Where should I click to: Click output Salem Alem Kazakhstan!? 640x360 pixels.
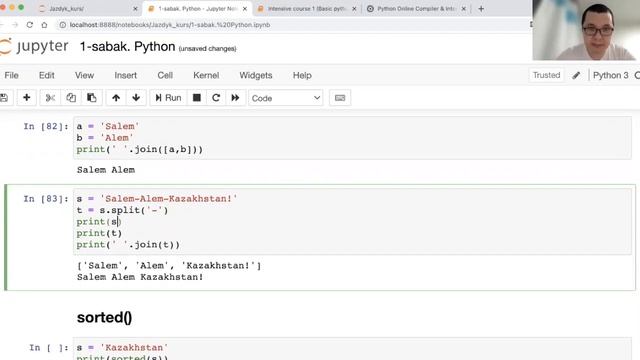(x=140, y=277)
